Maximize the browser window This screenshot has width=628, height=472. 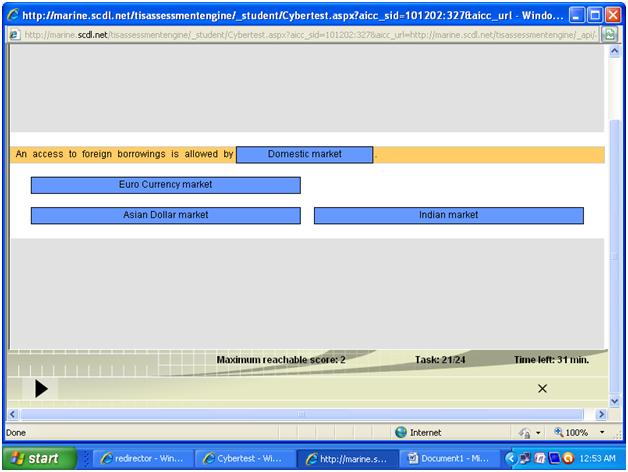[x=595, y=15]
